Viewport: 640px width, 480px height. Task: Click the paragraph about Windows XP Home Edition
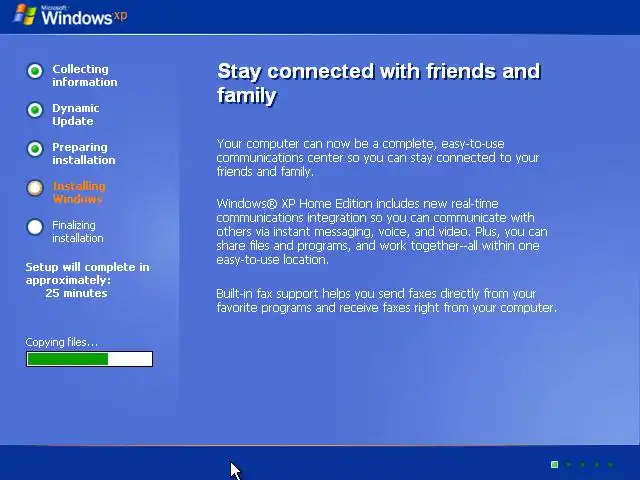tap(382, 231)
